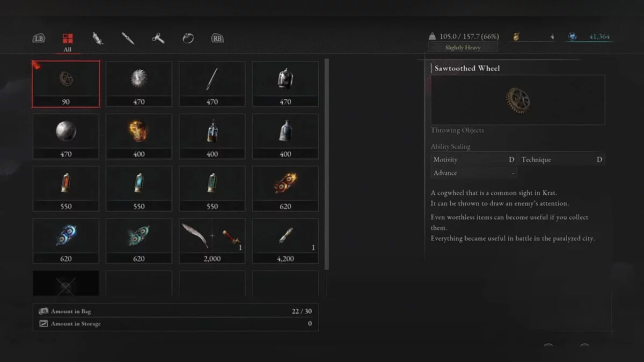Click the Amount in Bag row

(x=175, y=311)
